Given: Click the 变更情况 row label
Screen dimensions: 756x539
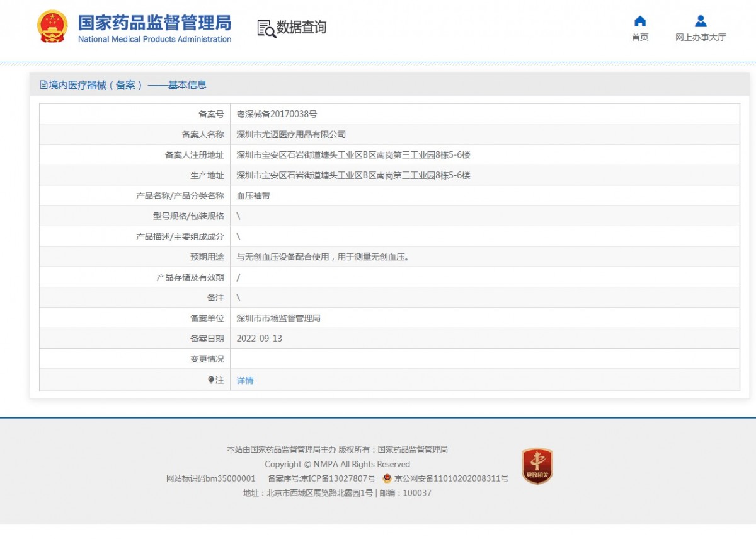Looking at the screenshot, I should pyautogui.click(x=207, y=359).
